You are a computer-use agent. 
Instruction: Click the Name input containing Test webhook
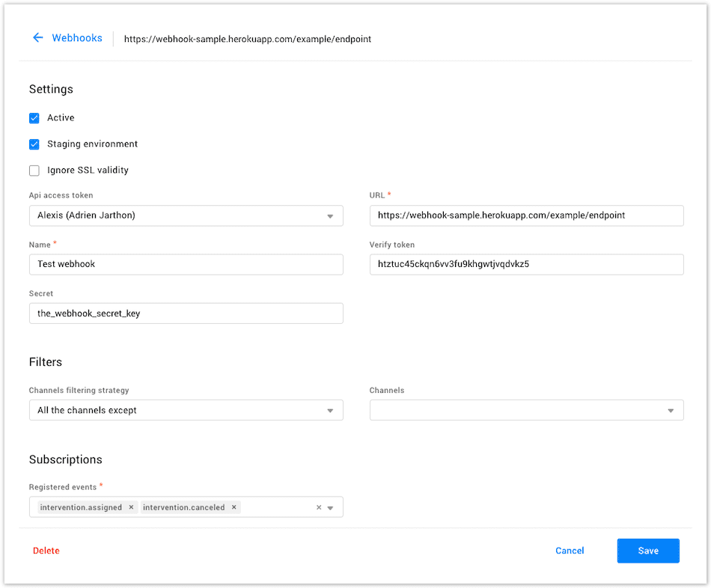pyautogui.click(x=186, y=264)
